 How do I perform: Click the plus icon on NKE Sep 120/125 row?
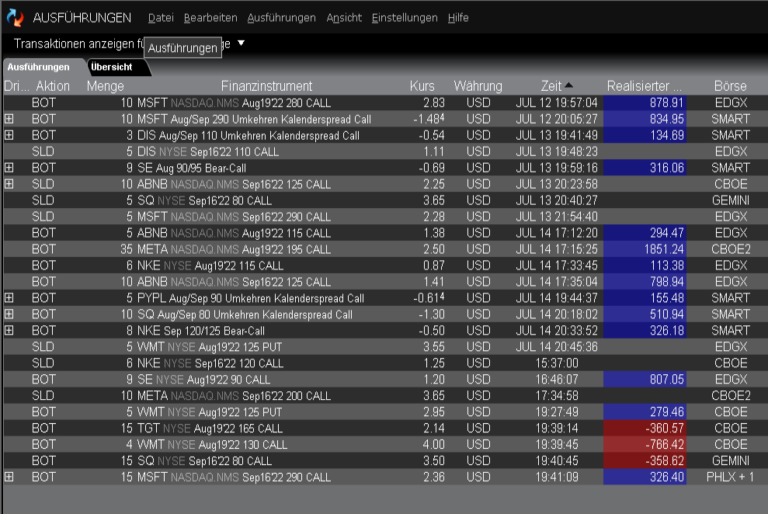tap(9, 331)
